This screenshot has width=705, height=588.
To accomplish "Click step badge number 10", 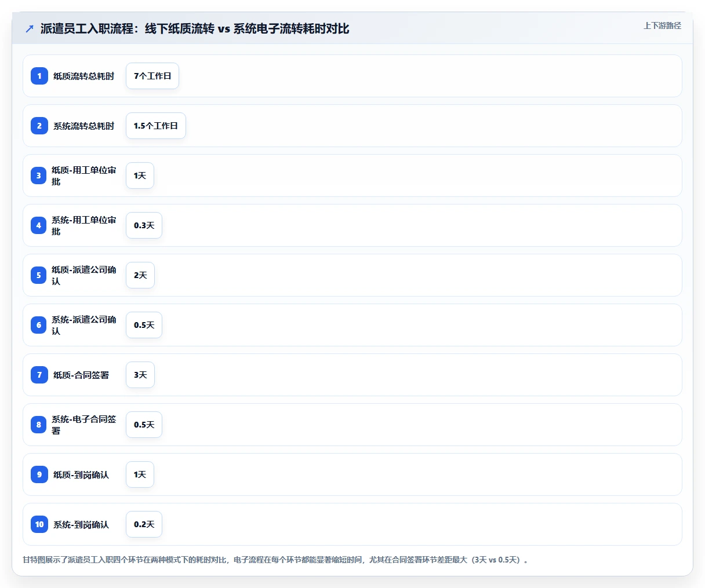I will point(39,524).
